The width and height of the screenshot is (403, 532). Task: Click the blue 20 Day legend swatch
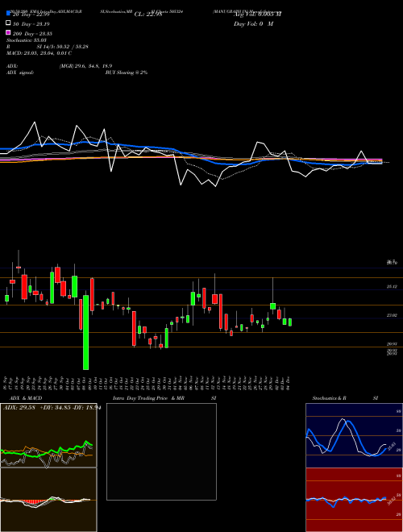click(8, 14)
